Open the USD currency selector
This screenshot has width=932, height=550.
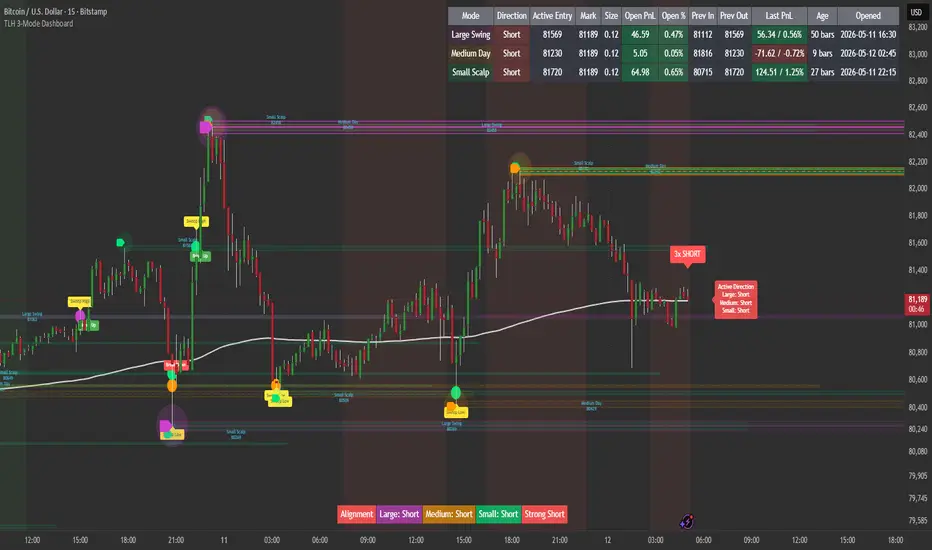point(916,12)
